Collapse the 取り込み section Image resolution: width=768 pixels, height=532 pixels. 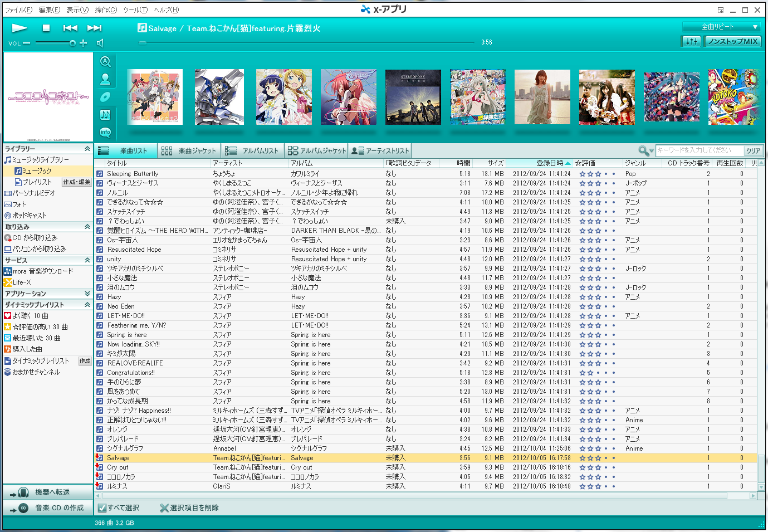pyautogui.click(x=87, y=227)
